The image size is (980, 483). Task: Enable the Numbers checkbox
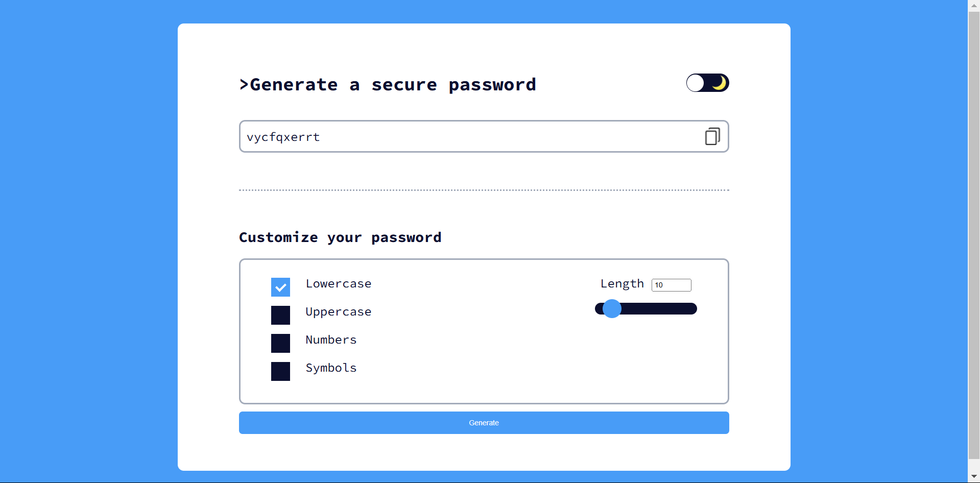coord(280,343)
